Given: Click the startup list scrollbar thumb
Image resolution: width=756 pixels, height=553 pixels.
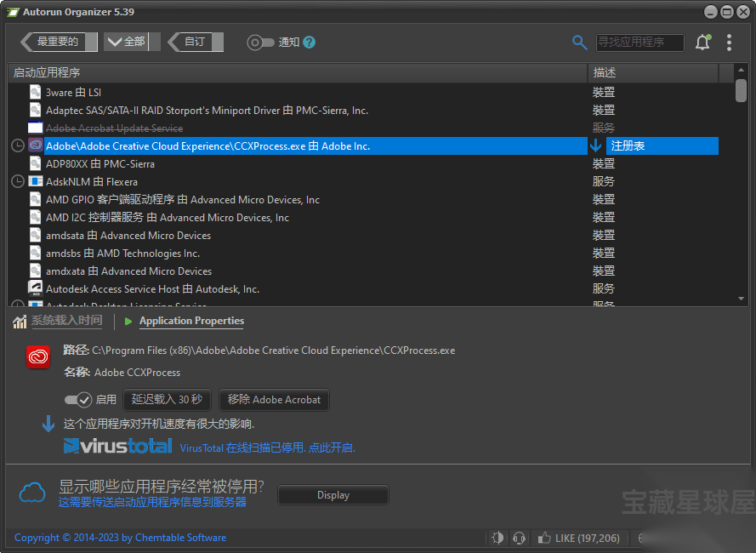Looking at the screenshot, I should pyautogui.click(x=741, y=91).
